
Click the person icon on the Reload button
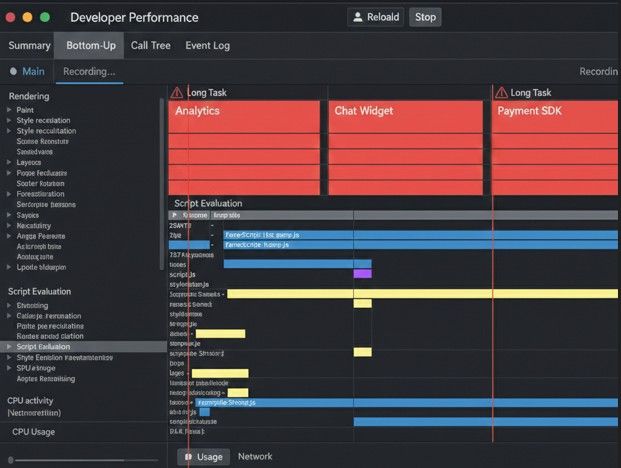358,17
